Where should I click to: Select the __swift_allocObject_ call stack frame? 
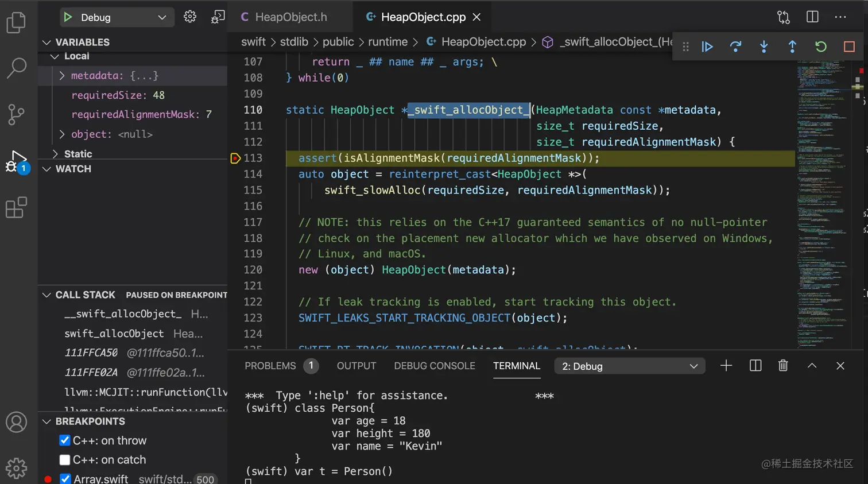(133, 314)
